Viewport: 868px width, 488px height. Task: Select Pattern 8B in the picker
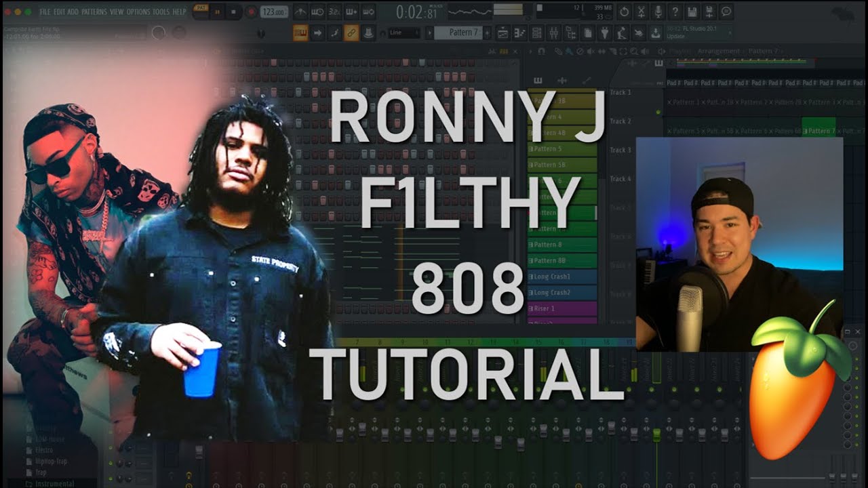pos(562,261)
